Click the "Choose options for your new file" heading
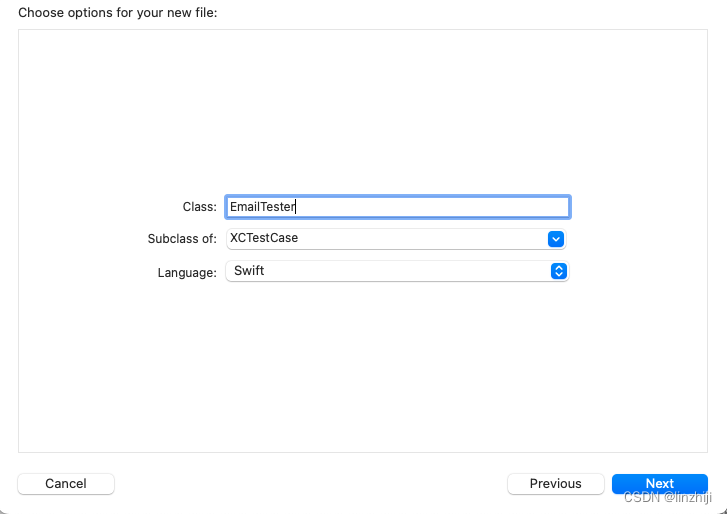This screenshot has height=514, width=727. click(x=118, y=13)
